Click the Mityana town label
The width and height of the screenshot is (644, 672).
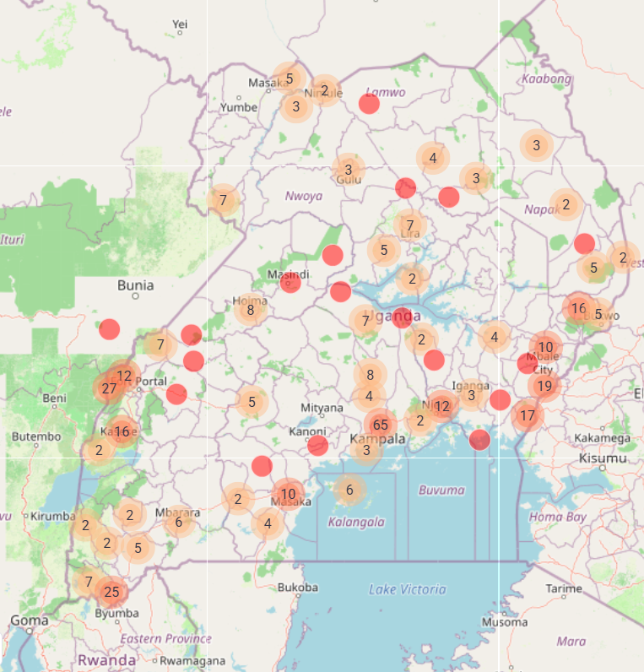[x=322, y=408]
